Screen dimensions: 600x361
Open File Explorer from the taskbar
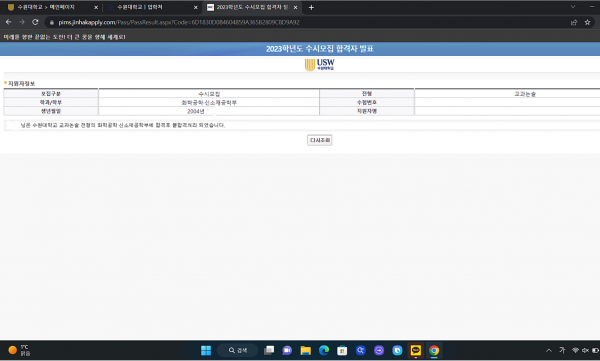point(305,350)
